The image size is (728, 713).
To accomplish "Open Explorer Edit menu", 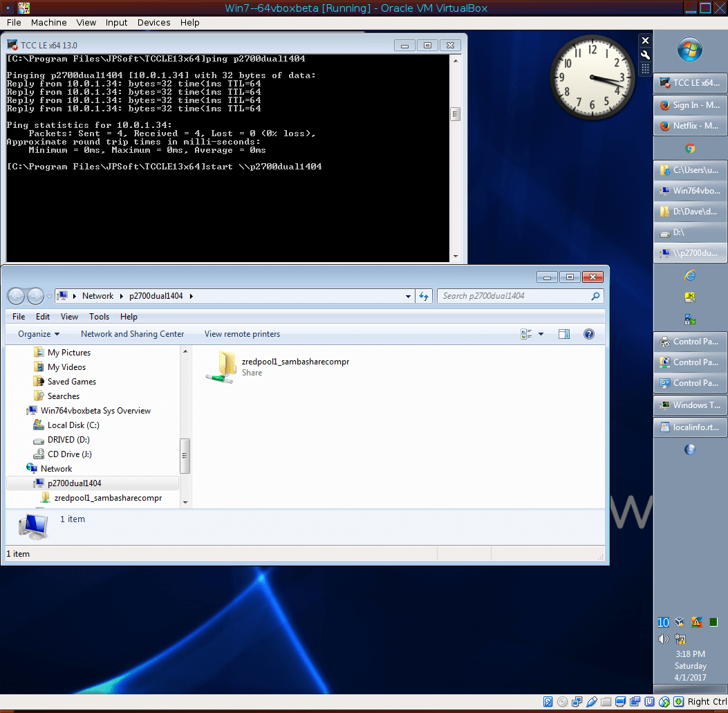I will [x=43, y=317].
